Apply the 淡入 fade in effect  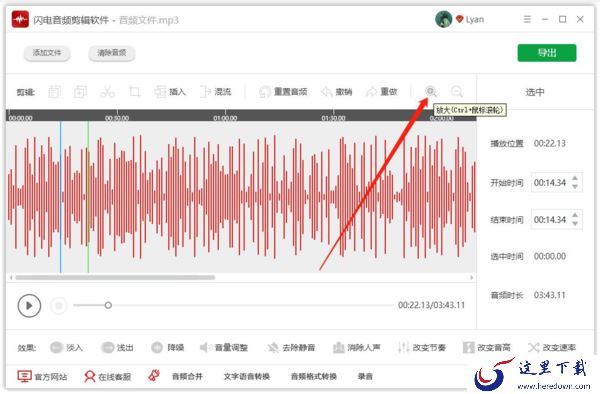click(x=67, y=348)
